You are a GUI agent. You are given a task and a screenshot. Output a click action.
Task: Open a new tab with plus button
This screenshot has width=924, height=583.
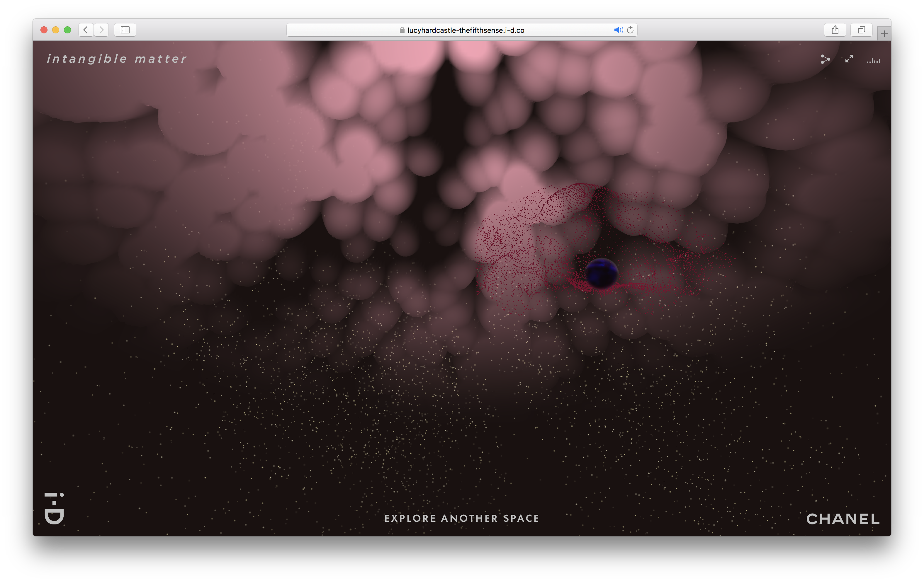click(x=884, y=34)
